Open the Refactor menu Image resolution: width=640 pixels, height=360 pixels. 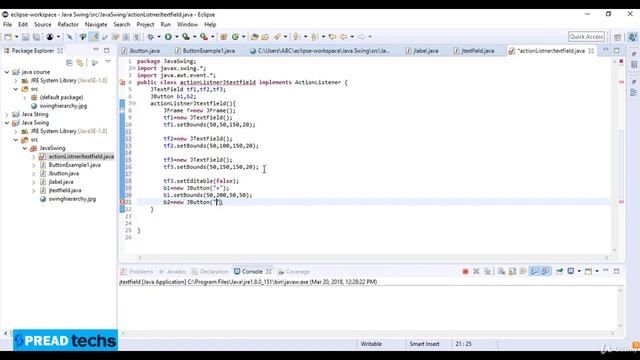(68, 24)
